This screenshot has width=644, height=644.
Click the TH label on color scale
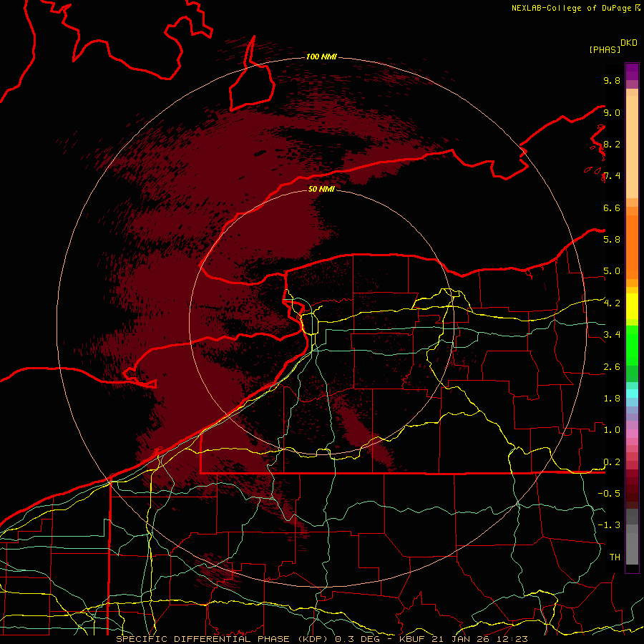(x=615, y=557)
